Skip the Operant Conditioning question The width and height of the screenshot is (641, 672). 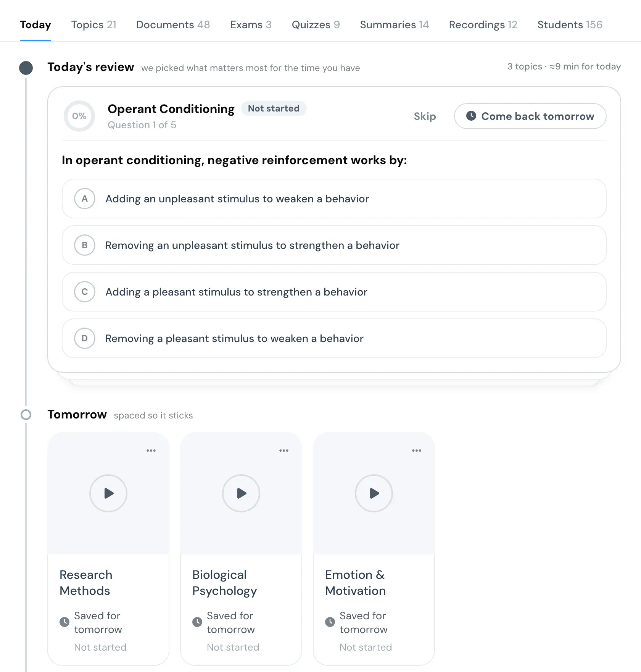[425, 116]
